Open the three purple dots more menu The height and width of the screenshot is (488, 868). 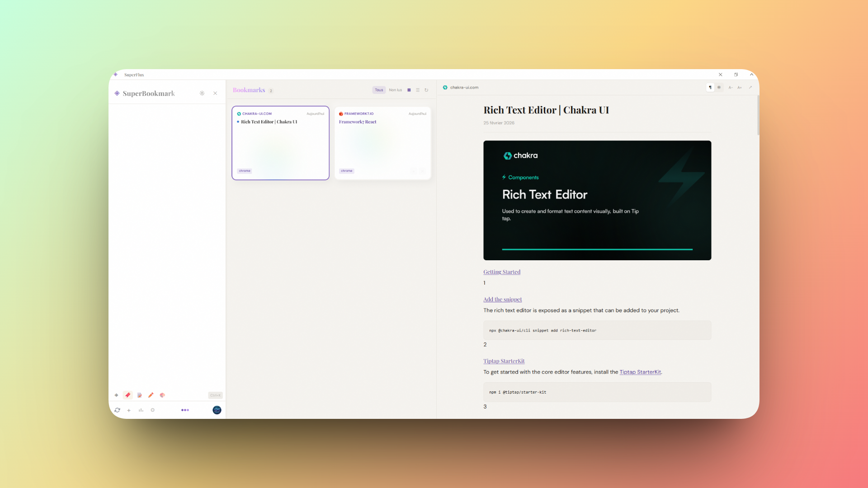[x=185, y=410]
